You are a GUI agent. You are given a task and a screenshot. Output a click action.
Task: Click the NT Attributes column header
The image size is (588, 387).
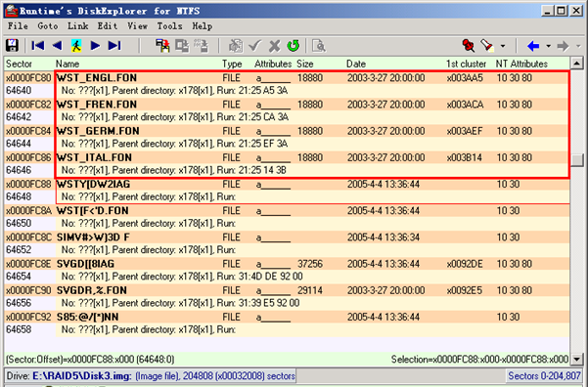point(521,64)
